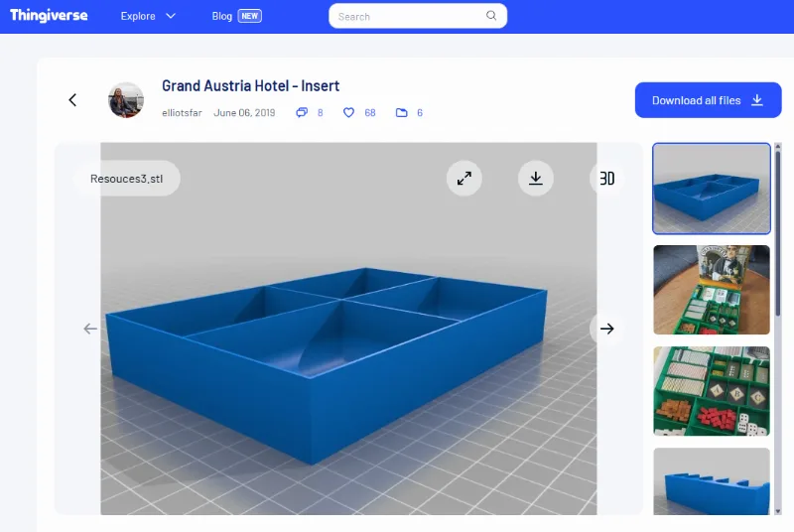This screenshot has height=532, width=794.
Task: Click the back arrow beside the avatar
Action: pos(72,100)
